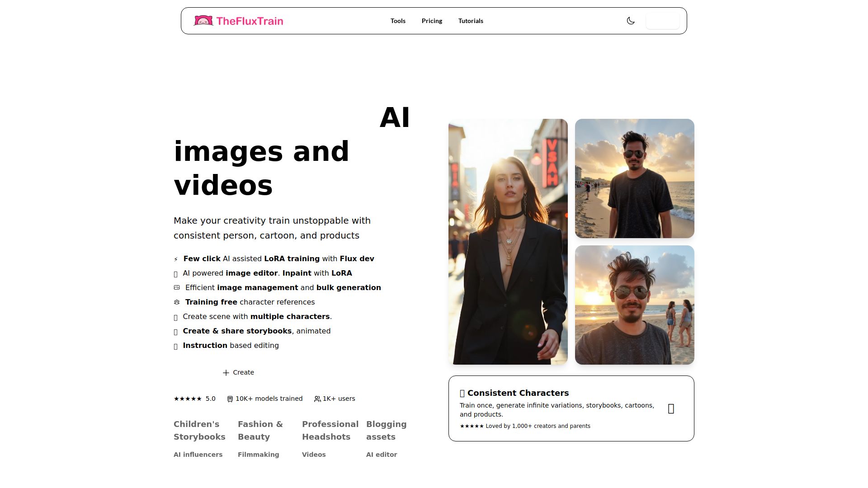The height and width of the screenshot is (488, 868).
Task: Click the models trained train icon
Action: click(x=230, y=399)
